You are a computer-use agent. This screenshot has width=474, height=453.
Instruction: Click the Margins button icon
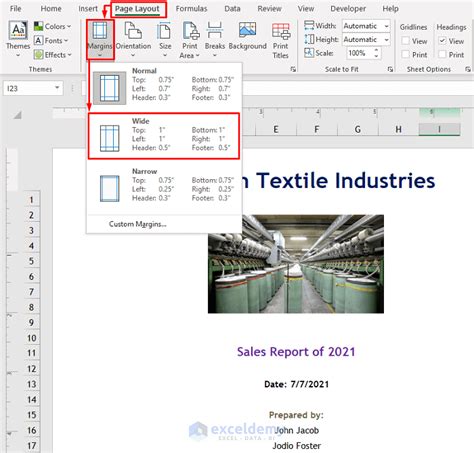[100, 31]
